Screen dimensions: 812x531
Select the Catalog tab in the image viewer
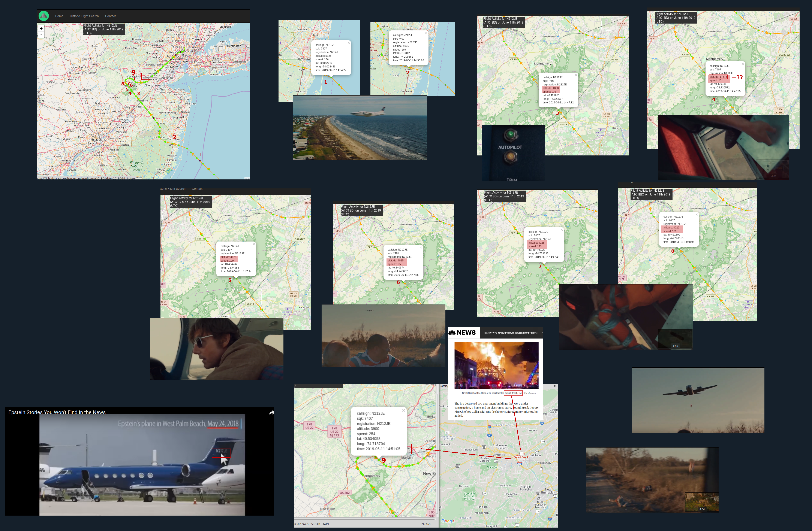pos(443,386)
